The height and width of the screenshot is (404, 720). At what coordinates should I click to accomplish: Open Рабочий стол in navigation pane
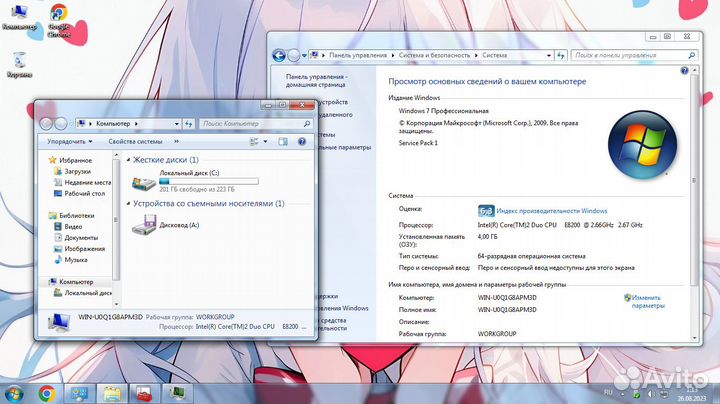pyautogui.click(x=79, y=193)
